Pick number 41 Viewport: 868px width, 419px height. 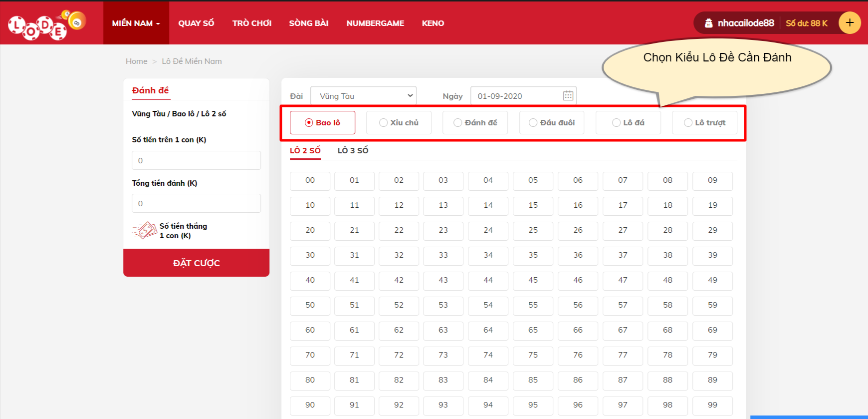354,281
